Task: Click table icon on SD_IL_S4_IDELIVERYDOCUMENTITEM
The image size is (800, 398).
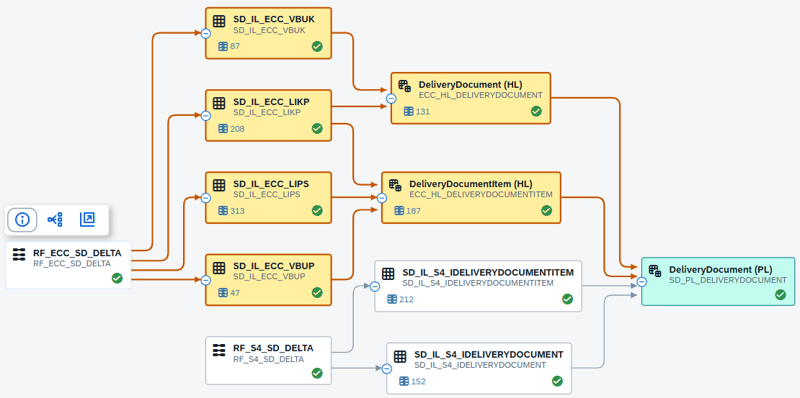Action: coord(388,273)
